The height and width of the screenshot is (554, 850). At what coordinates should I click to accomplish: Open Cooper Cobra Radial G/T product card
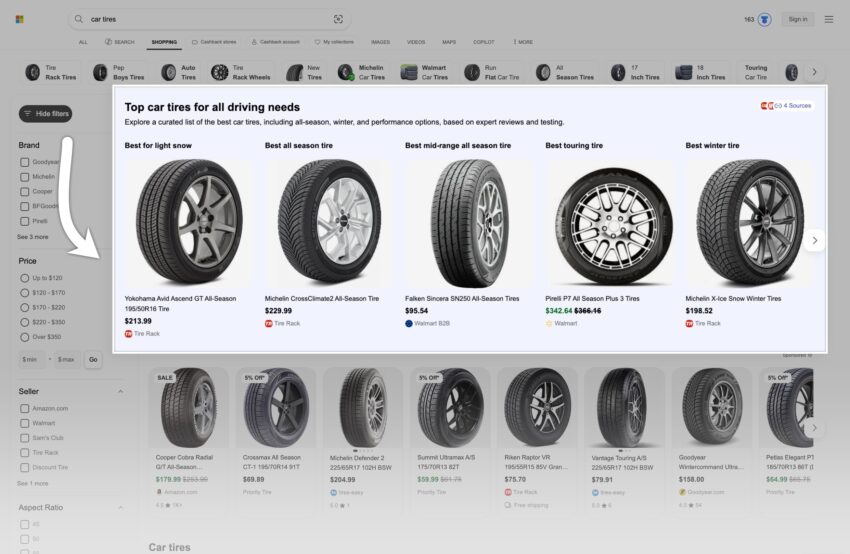click(x=189, y=439)
